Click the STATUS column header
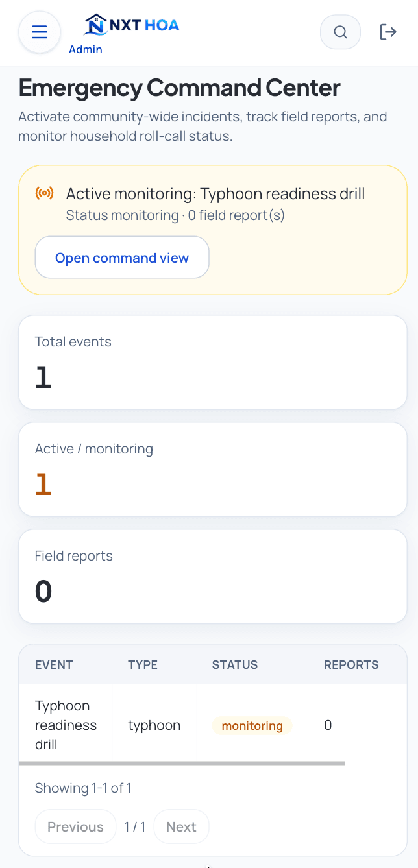Screen dimensions: 418x868 click(x=235, y=665)
